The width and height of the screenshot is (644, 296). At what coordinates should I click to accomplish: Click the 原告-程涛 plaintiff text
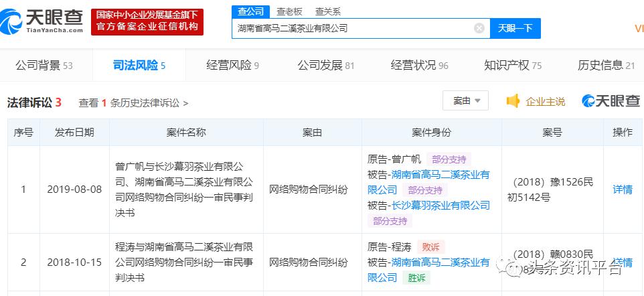click(x=390, y=247)
